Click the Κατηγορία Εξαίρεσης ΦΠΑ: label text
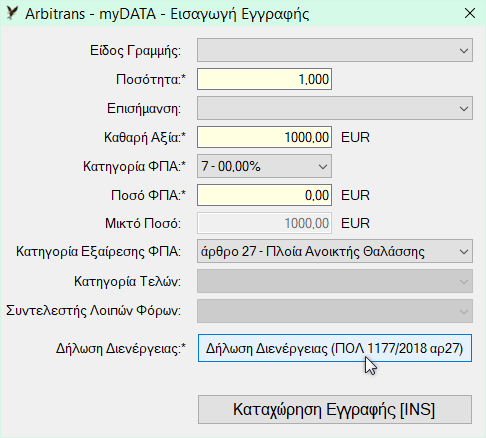486x438 pixels. (98, 252)
